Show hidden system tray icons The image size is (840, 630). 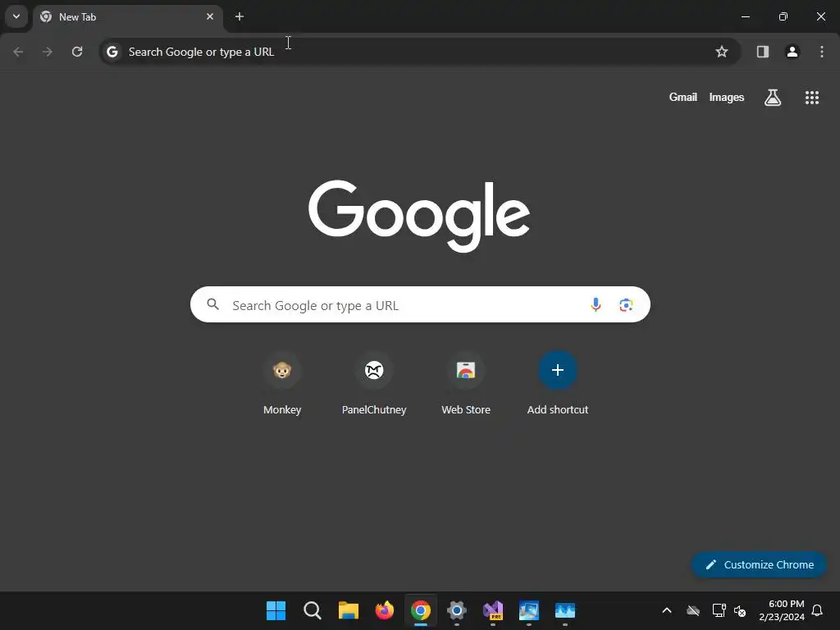point(667,610)
